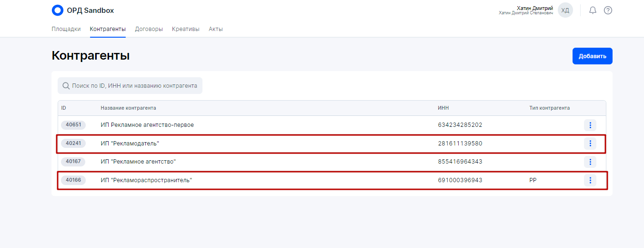Open actions menu for ID 40651 row
The height and width of the screenshot is (248, 644).
590,125
